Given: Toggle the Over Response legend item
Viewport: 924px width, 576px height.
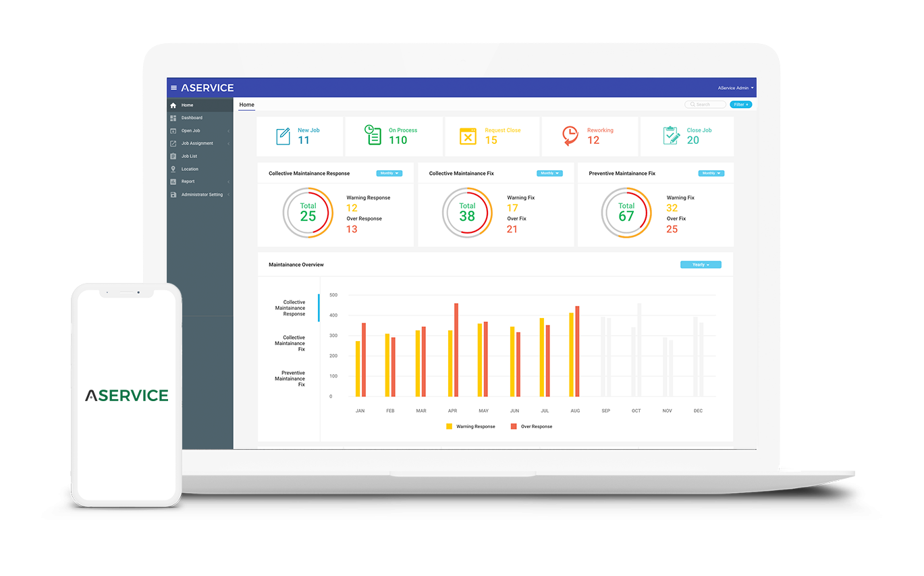Looking at the screenshot, I should click(533, 426).
